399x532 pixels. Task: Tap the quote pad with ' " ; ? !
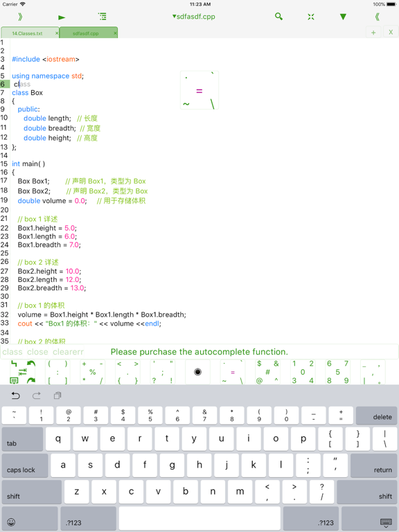point(163,372)
